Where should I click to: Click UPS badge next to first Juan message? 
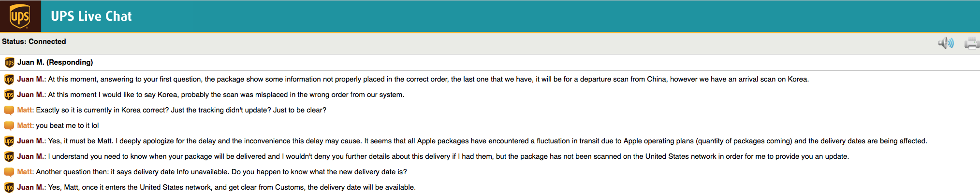(9, 79)
